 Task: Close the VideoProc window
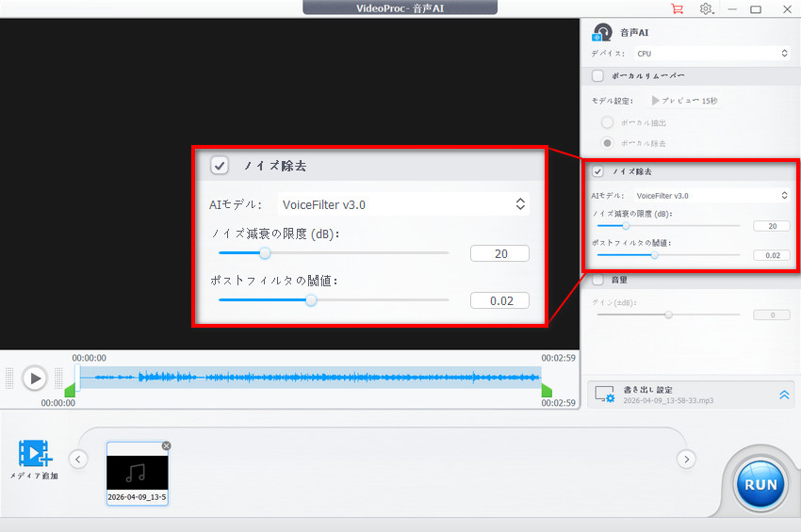point(787,9)
